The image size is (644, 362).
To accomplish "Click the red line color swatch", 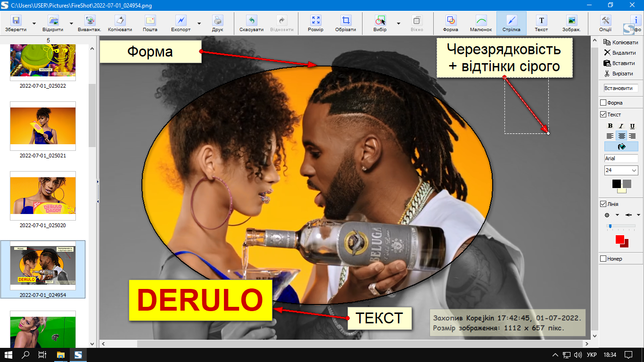I will coord(619,239).
